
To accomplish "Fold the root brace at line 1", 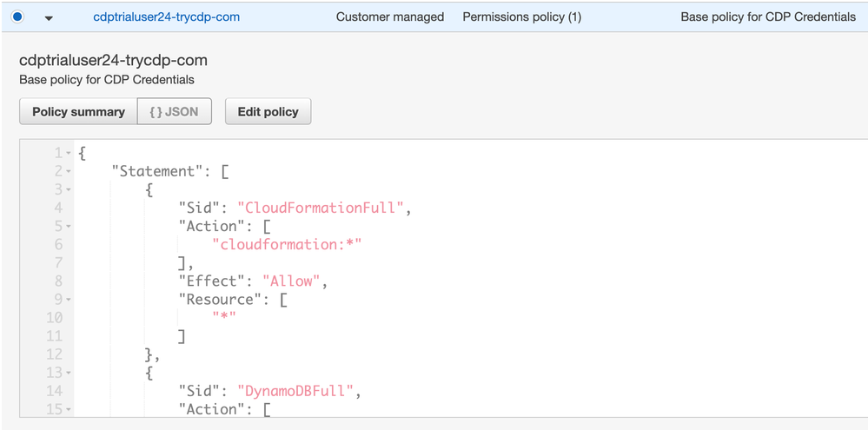I will click(69, 154).
